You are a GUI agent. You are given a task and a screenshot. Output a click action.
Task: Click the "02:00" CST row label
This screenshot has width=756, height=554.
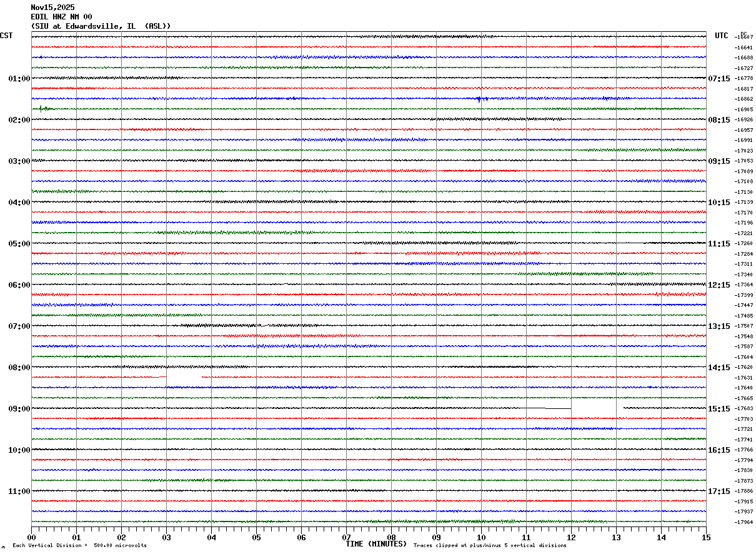click(x=19, y=120)
